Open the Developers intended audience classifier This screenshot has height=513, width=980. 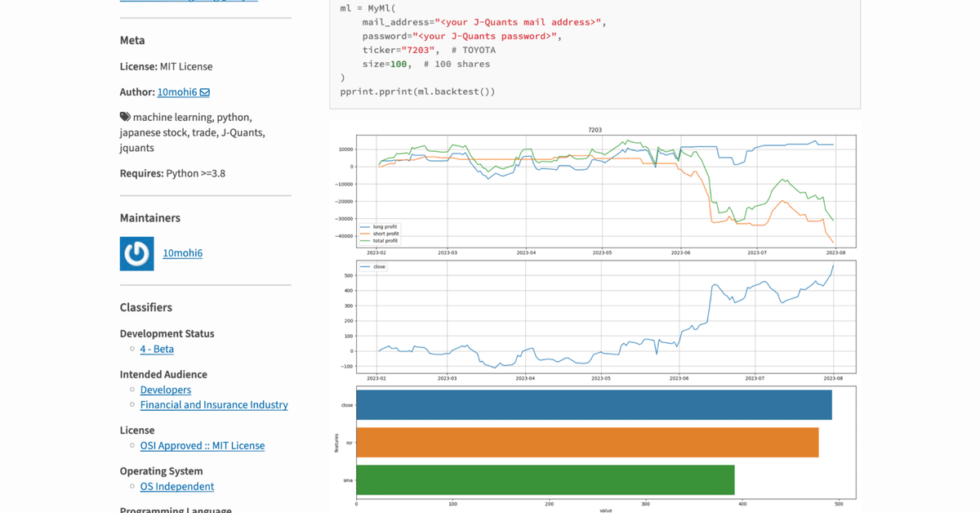pyautogui.click(x=165, y=390)
